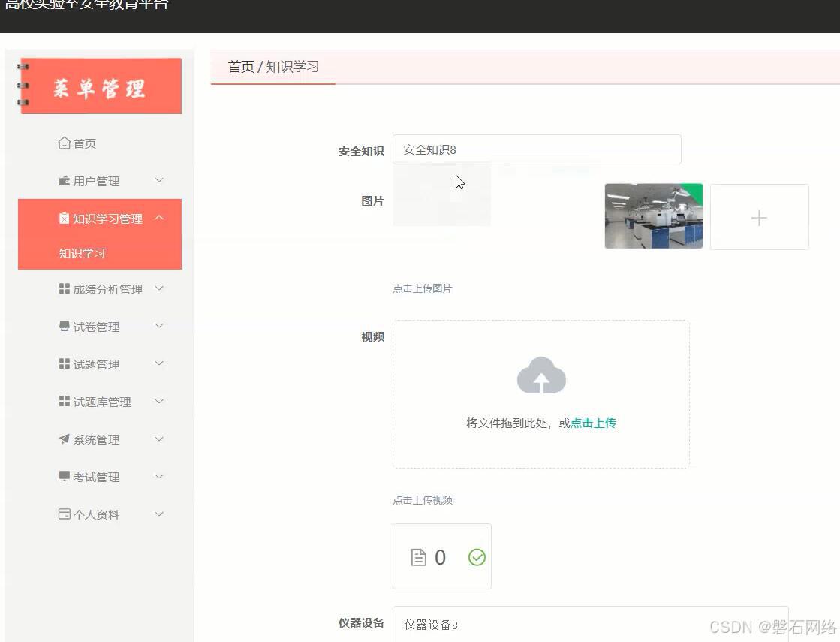Screen dimensions: 840x642
Task: Click the 系统管理 paper-plane icon
Action: coord(65,439)
